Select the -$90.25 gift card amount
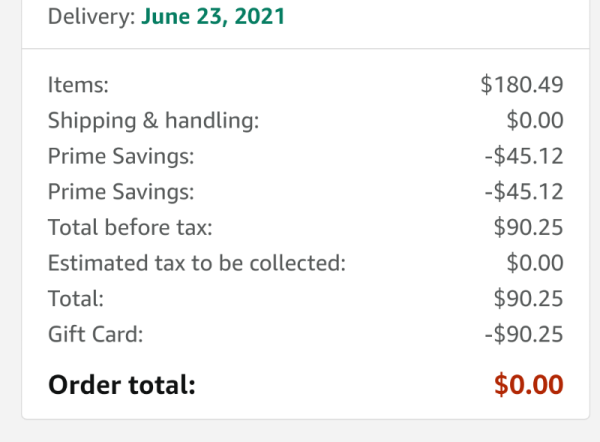 point(524,334)
